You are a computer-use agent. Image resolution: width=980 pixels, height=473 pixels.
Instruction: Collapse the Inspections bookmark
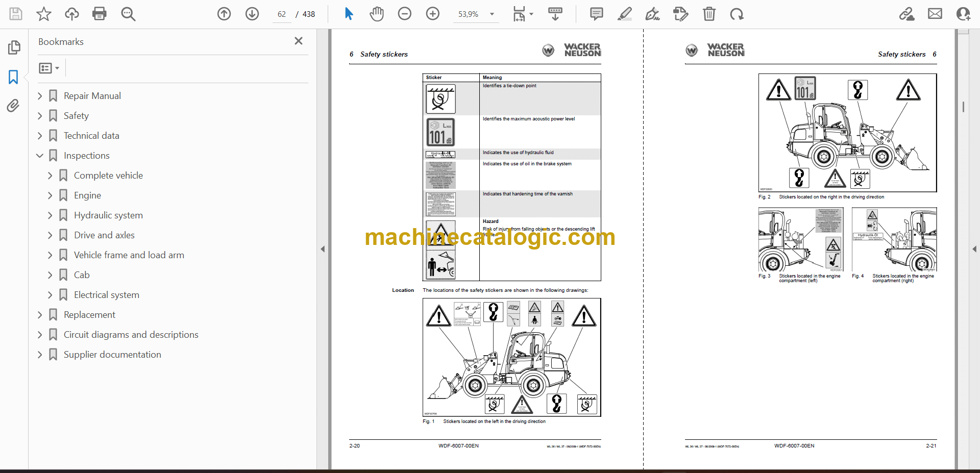click(x=40, y=156)
